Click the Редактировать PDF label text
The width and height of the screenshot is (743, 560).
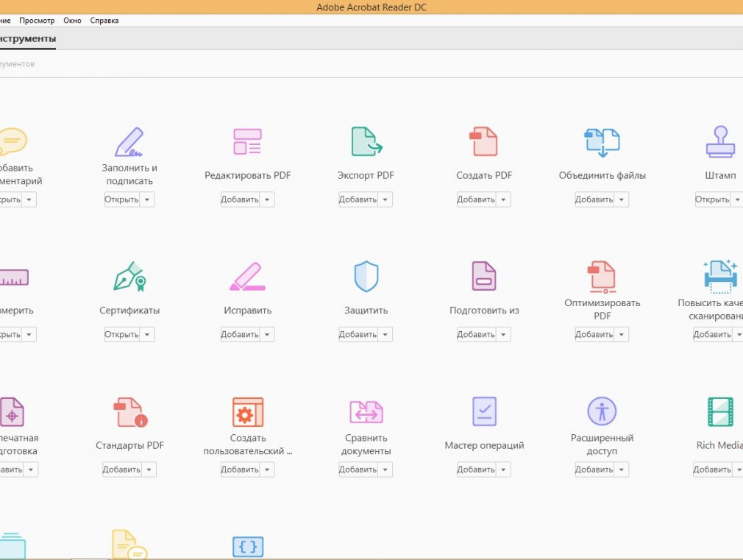click(247, 175)
